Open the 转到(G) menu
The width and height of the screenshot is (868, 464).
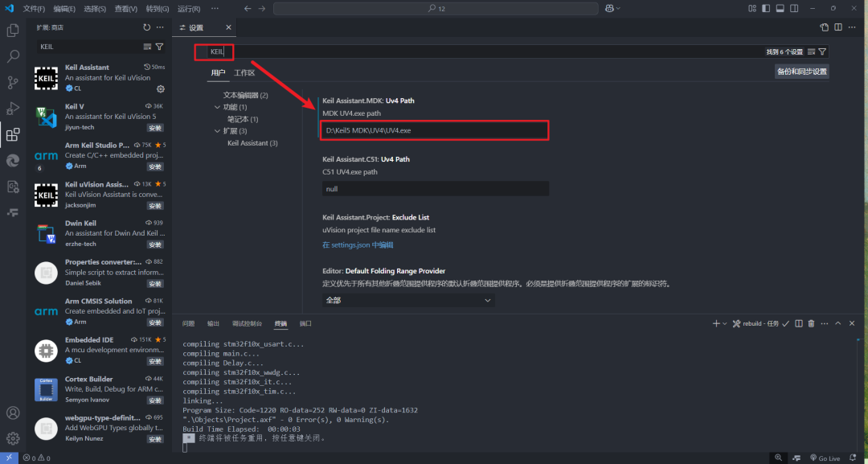click(158, 9)
